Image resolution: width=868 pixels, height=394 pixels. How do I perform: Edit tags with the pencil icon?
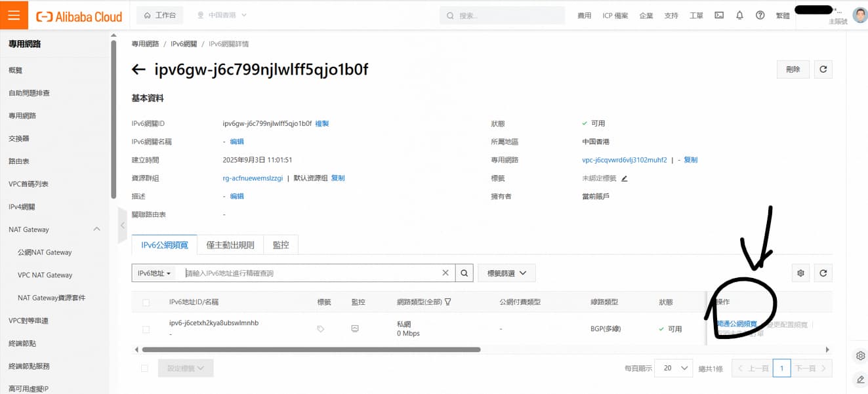coord(625,178)
